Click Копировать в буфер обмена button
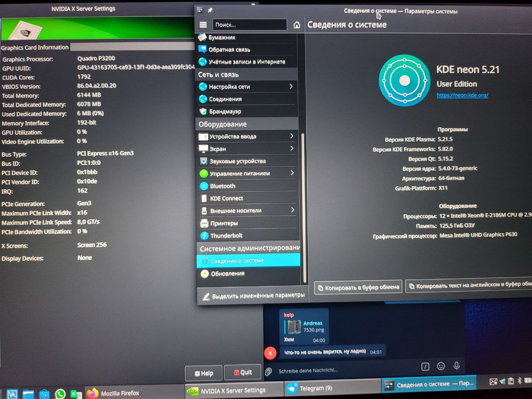The width and height of the screenshot is (532, 399). click(358, 287)
